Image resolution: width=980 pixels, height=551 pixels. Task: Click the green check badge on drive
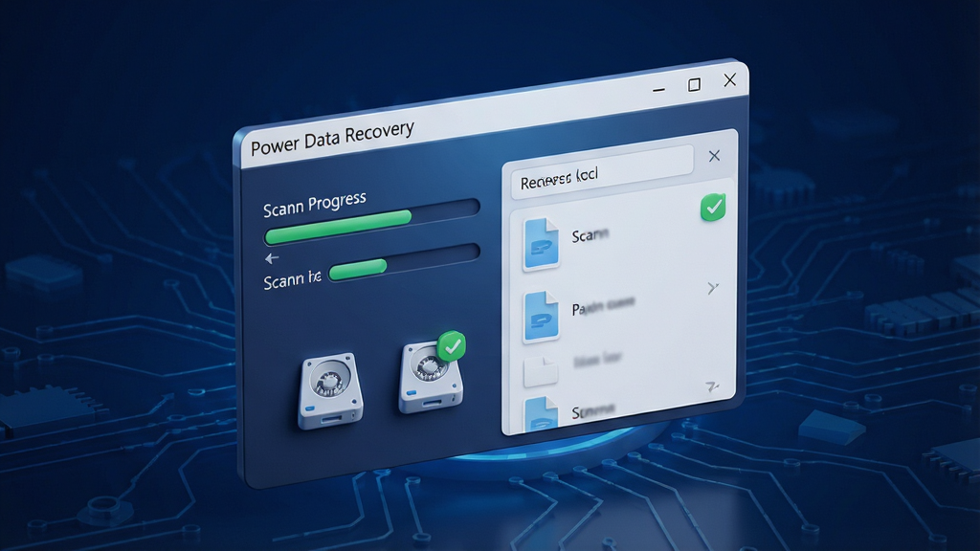[x=452, y=346]
